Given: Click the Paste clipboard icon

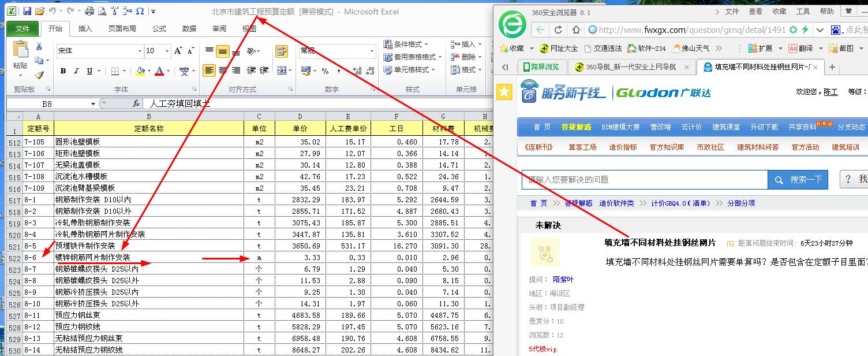Looking at the screenshot, I should coord(20,50).
